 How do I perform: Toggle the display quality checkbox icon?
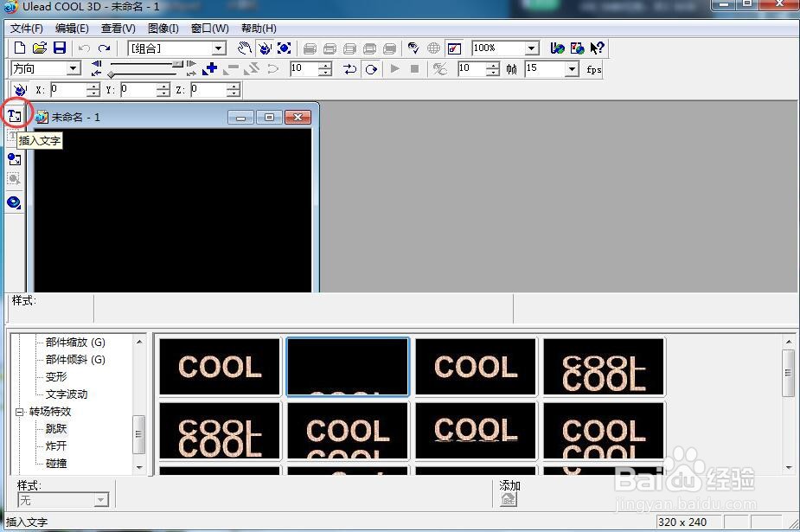pyautogui.click(x=454, y=48)
